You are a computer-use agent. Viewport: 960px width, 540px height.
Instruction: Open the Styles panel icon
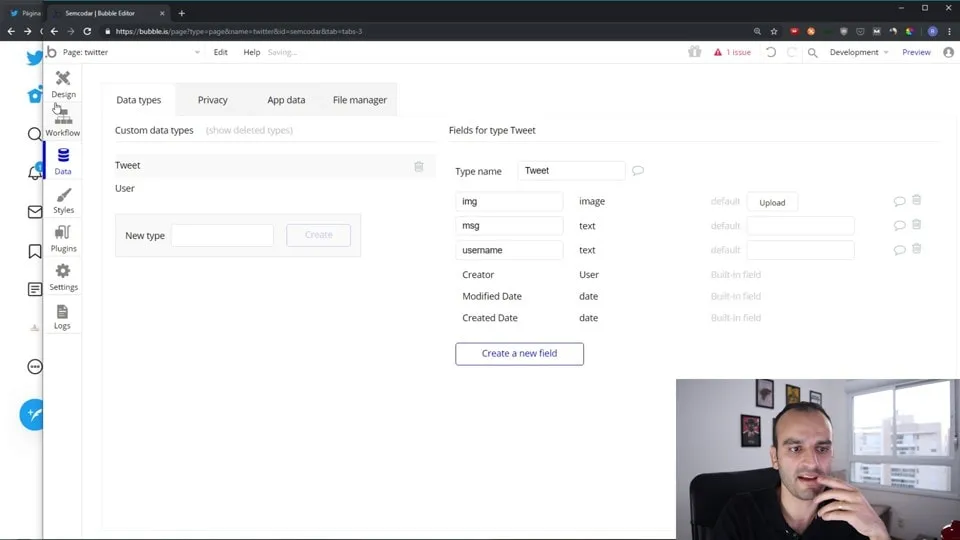(x=63, y=201)
